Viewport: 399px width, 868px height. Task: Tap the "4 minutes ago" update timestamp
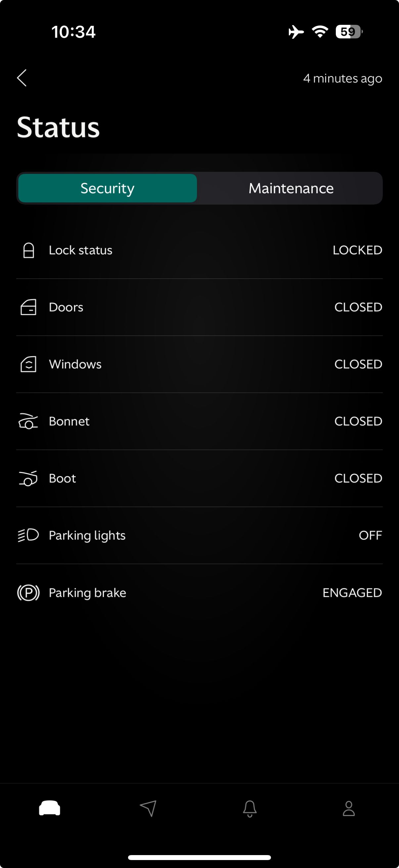342,78
